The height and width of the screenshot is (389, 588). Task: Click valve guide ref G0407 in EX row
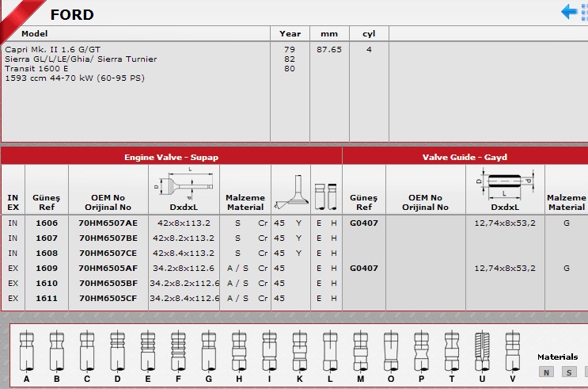(x=364, y=268)
